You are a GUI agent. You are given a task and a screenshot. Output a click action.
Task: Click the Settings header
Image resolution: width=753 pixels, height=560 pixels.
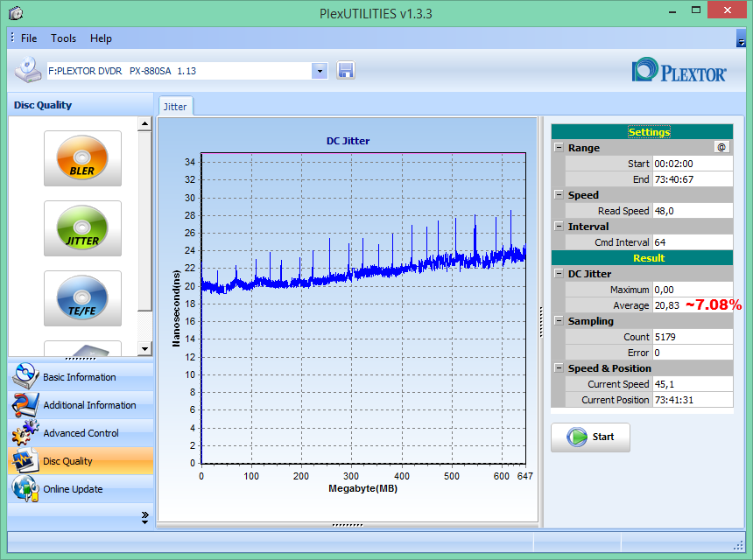[642, 131]
